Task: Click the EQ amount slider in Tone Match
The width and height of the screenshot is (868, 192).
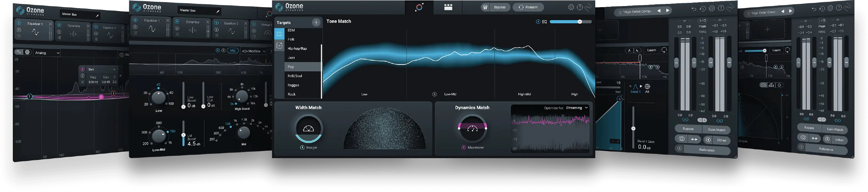Action: click(x=570, y=22)
